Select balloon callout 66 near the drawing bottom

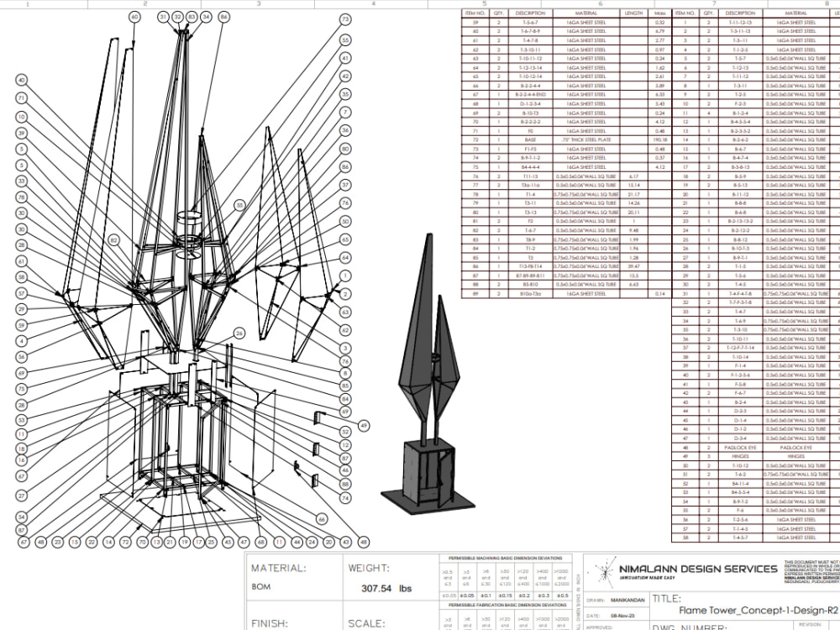pos(322,519)
